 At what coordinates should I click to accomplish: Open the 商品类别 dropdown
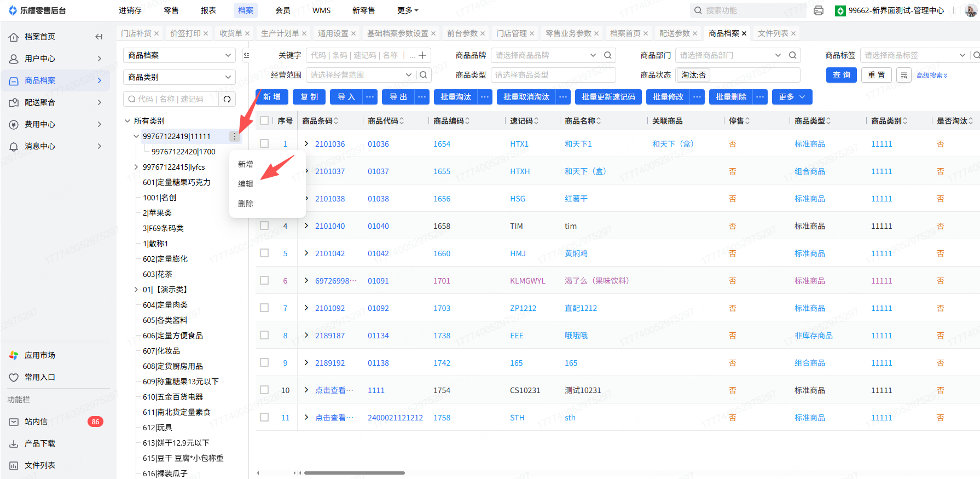pos(179,77)
